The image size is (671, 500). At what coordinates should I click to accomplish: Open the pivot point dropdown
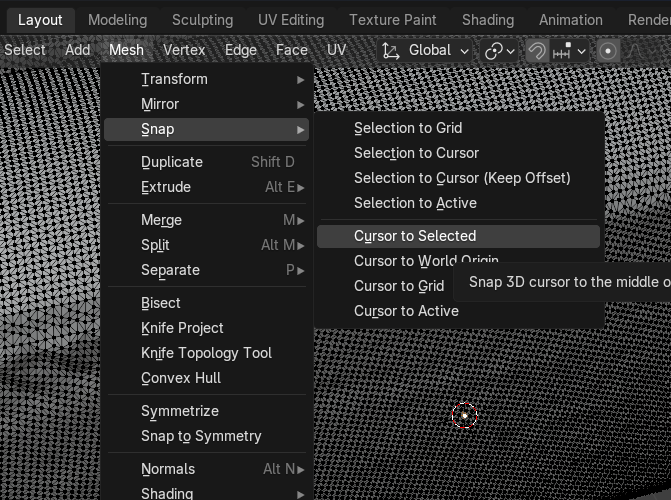click(499, 51)
